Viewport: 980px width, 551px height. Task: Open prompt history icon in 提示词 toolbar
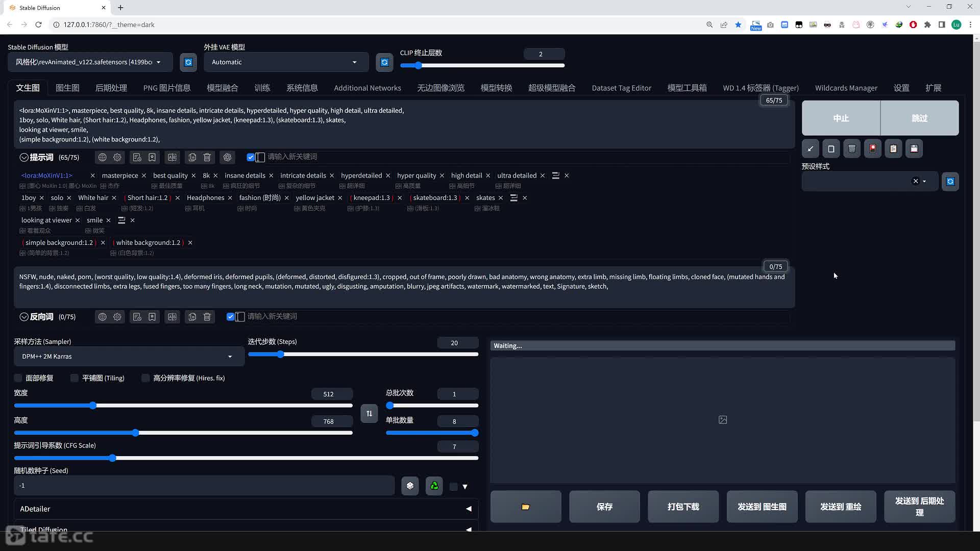click(x=137, y=157)
